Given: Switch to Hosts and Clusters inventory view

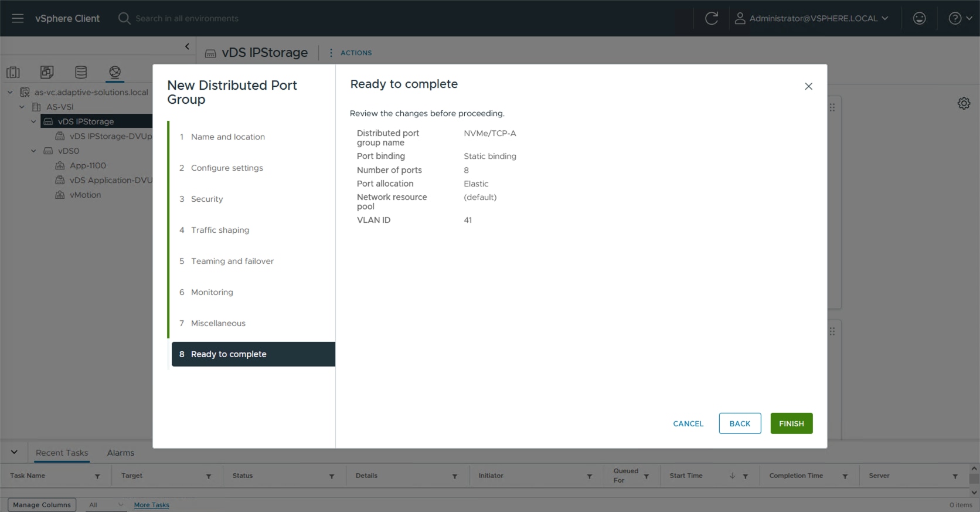Looking at the screenshot, I should pos(13,72).
